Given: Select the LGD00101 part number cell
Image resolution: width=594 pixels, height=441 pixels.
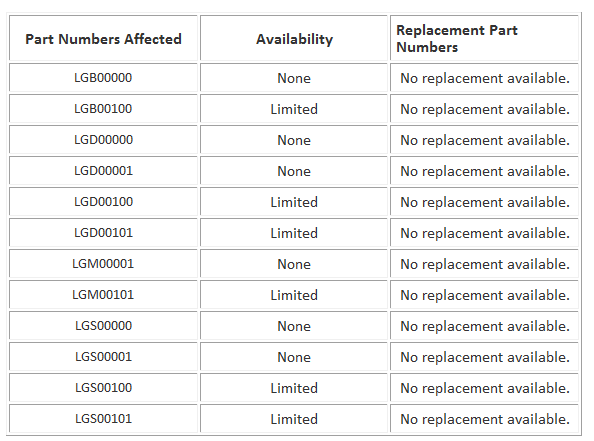Looking at the screenshot, I should (103, 233).
